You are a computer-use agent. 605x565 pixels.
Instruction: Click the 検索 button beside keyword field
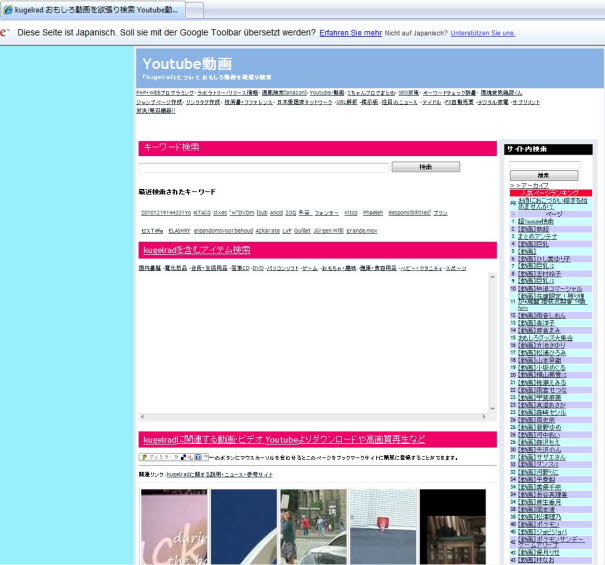point(426,167)
